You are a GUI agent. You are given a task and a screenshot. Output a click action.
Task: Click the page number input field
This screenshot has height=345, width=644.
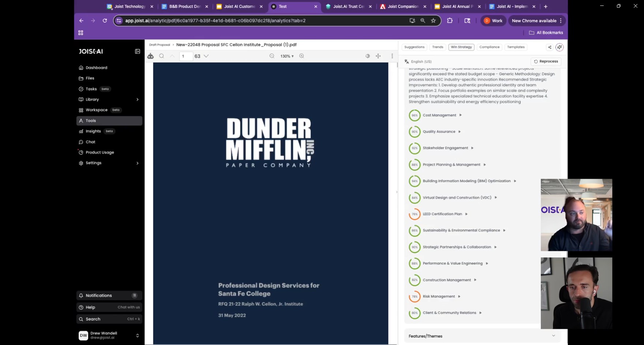coord(186,56)
